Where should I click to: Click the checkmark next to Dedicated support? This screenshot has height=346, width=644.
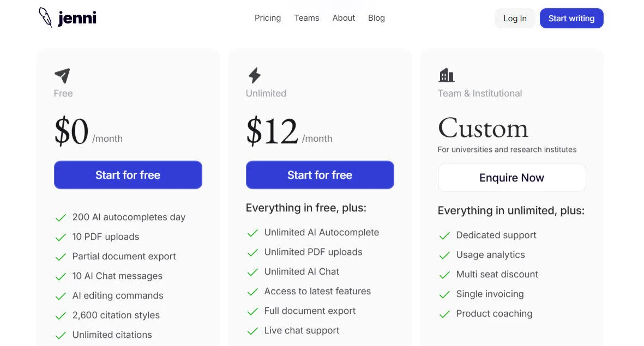coord(444,235)
